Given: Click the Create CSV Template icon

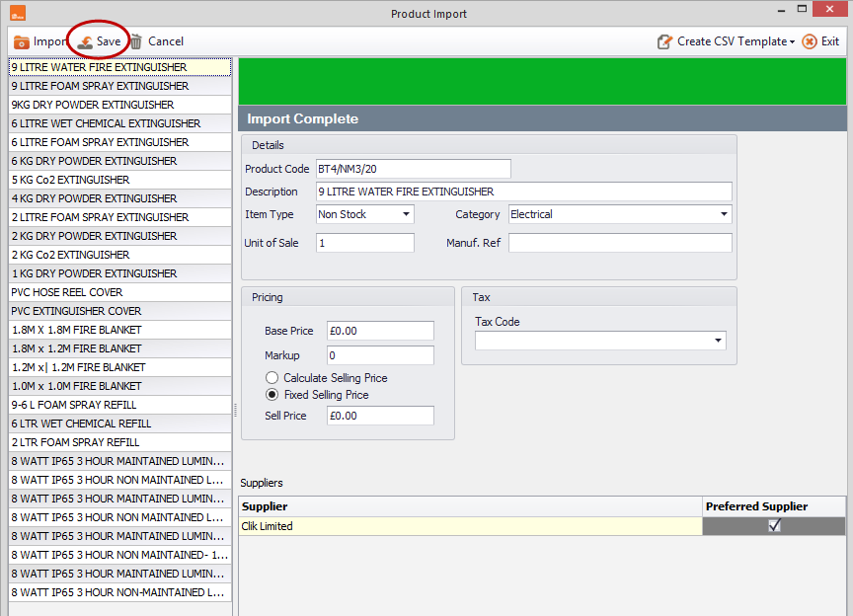Looking at the screenshot, I should [x=664, y=41].
